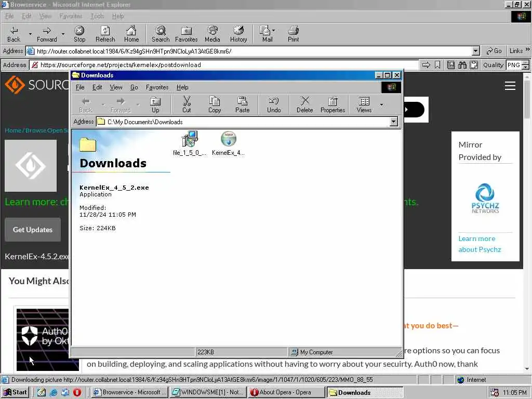Click the Browservice bookmark icon
Viewport: 532px width, 399px height.
point(437,65)
